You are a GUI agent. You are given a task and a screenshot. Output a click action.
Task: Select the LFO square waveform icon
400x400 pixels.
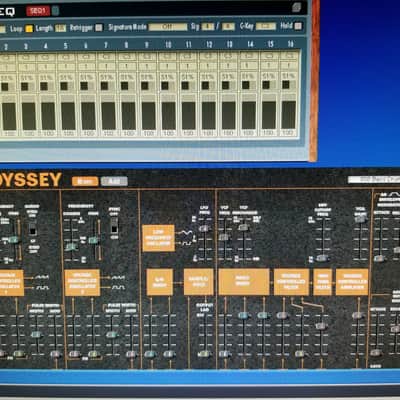tap(187, 244)
